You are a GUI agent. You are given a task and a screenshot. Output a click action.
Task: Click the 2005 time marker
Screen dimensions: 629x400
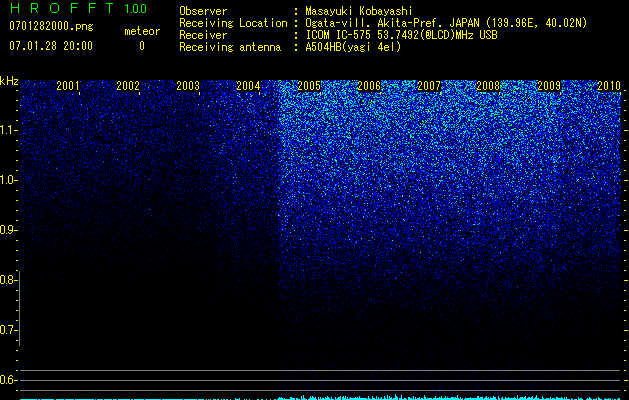point(309,85)
